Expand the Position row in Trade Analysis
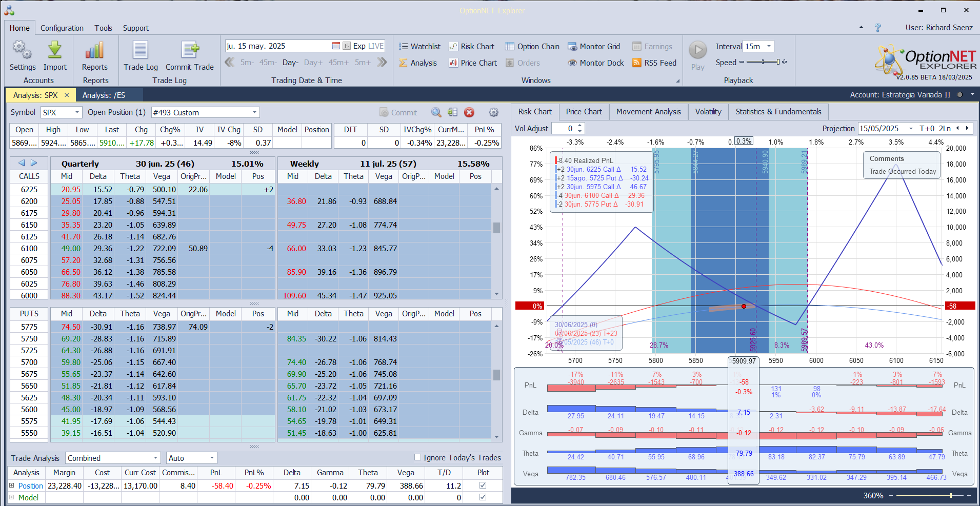980x506 pixels. tap(12, 485)
